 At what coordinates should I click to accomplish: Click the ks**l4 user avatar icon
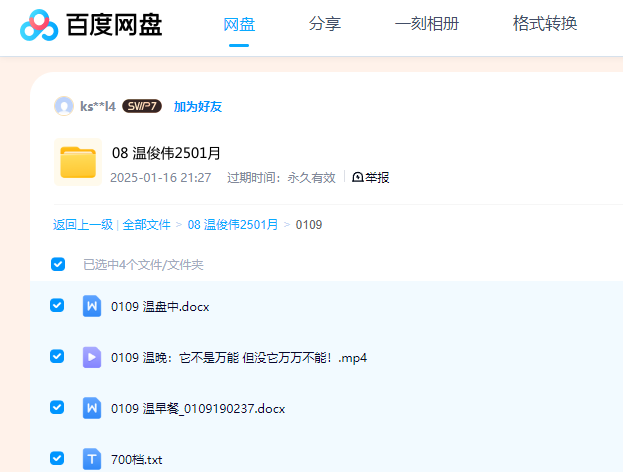[x=64, y=106]
